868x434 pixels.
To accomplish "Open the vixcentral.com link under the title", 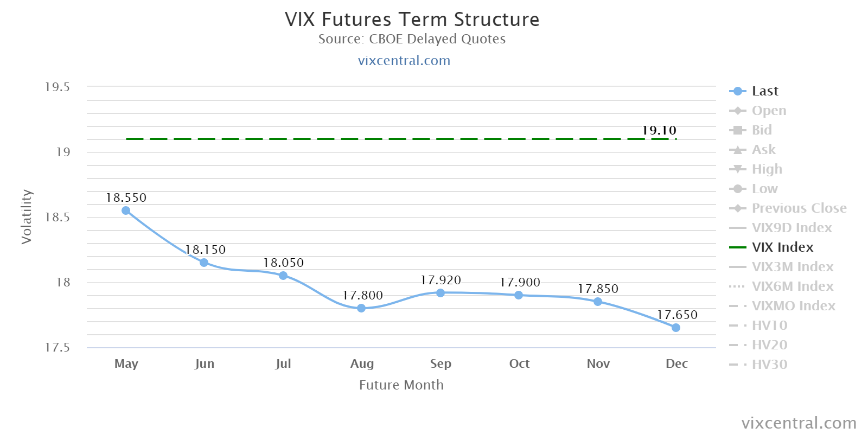I will click(x=404, y=61).
